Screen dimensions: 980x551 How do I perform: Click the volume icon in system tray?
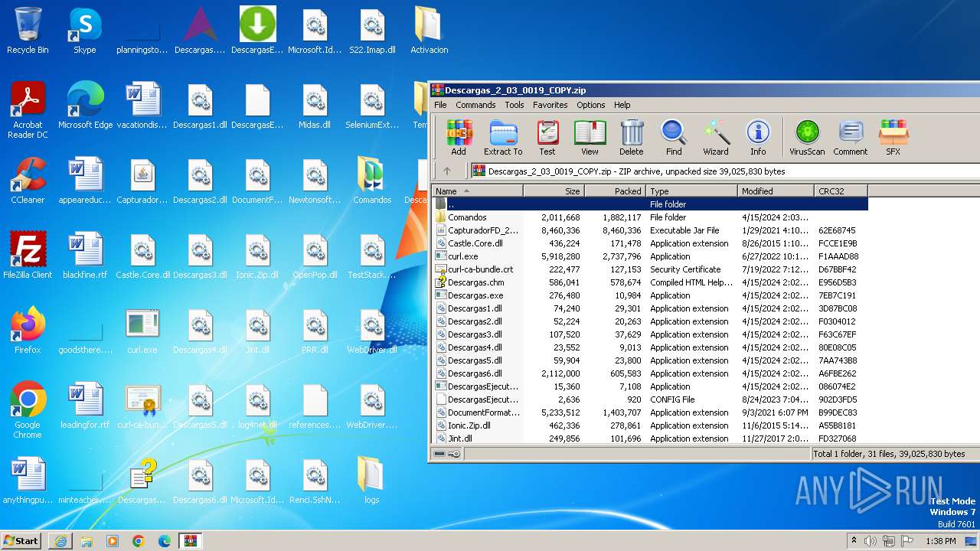pos(870,541)
